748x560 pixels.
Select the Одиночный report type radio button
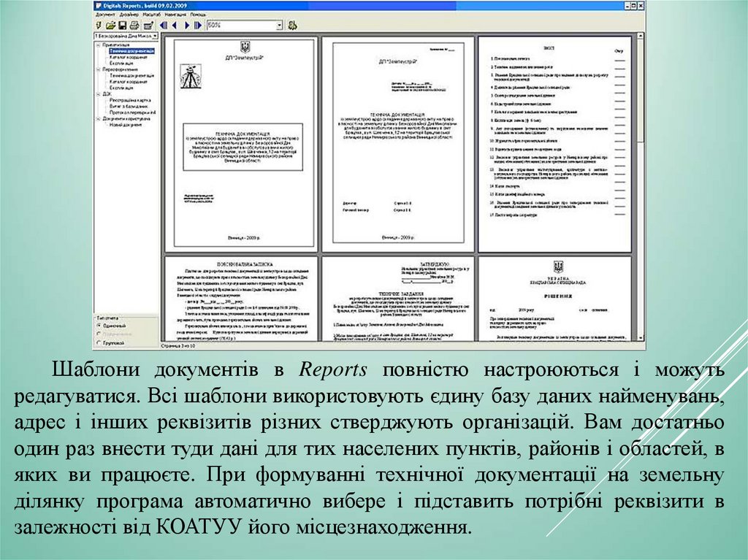(x=99, y=326)
